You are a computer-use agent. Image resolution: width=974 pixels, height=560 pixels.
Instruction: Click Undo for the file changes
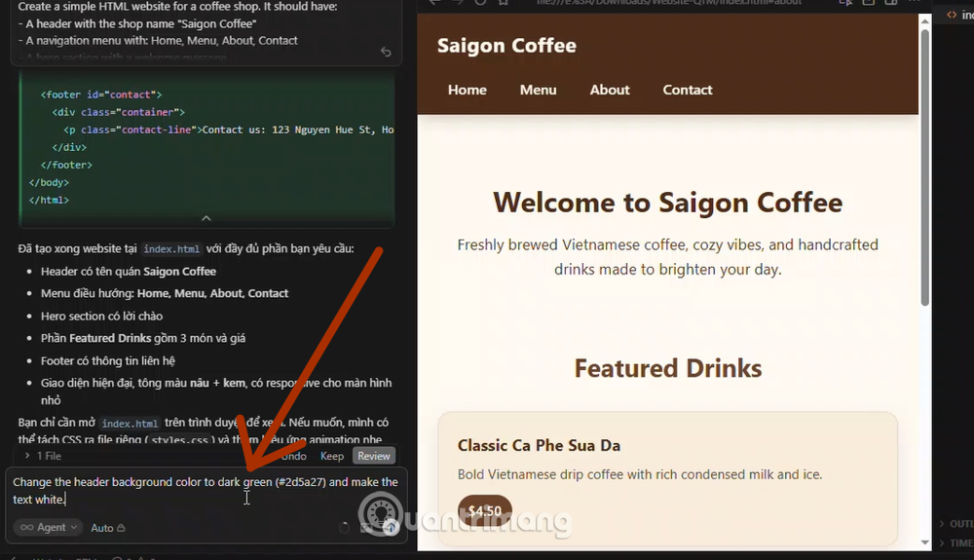pos(294,456)
